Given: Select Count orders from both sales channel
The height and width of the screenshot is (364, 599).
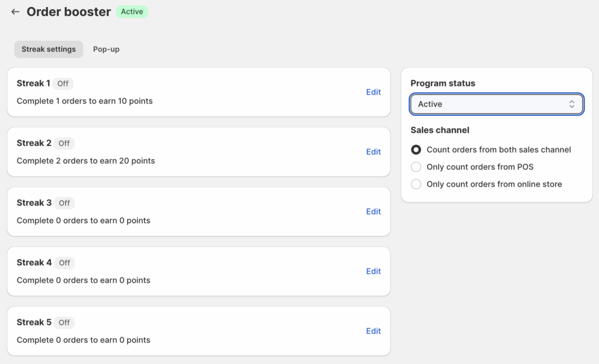Looking at the screenshot, I should (x=416, y=150).
